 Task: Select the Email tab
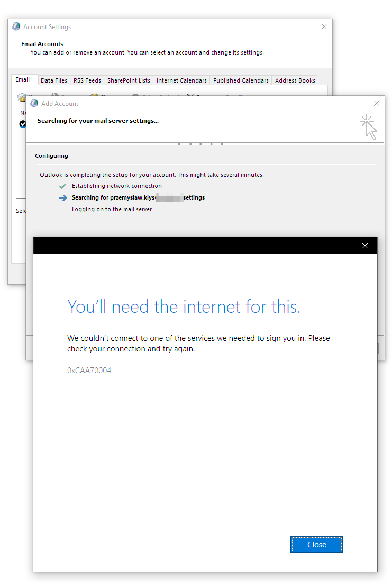tap(23, 80)
